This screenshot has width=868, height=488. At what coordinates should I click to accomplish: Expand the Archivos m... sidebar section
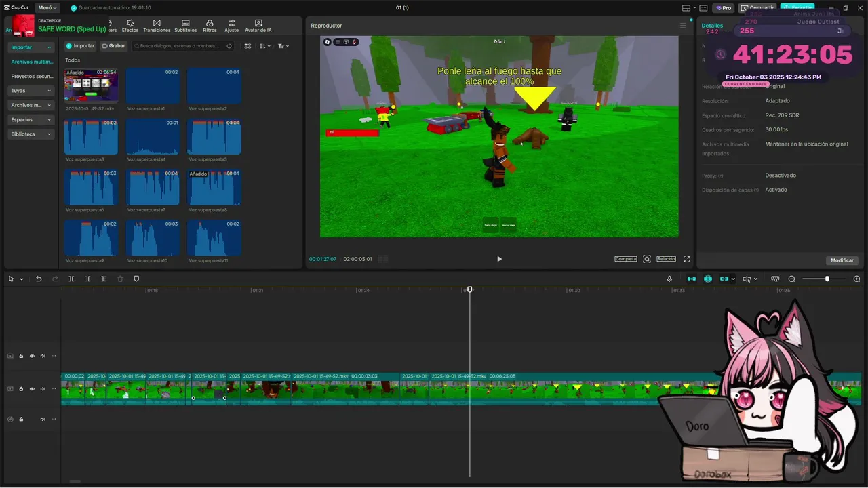click(x=31, y=105)
